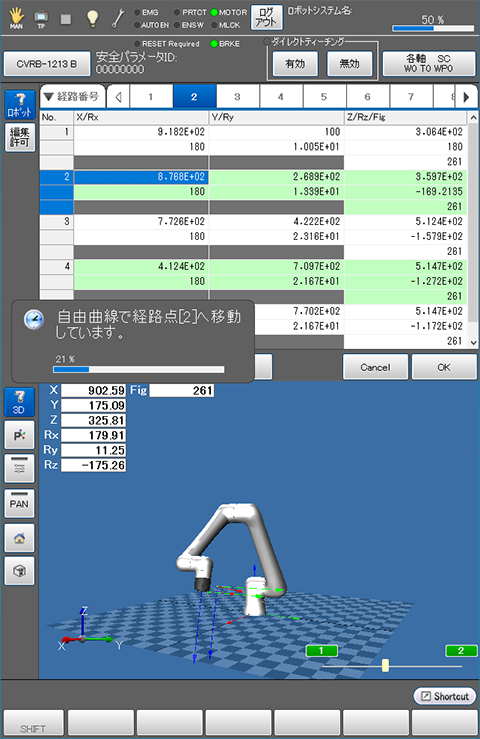Go to next path tabs arrow
The width and height of the screenshot is (480, 739).
[466, 97]
